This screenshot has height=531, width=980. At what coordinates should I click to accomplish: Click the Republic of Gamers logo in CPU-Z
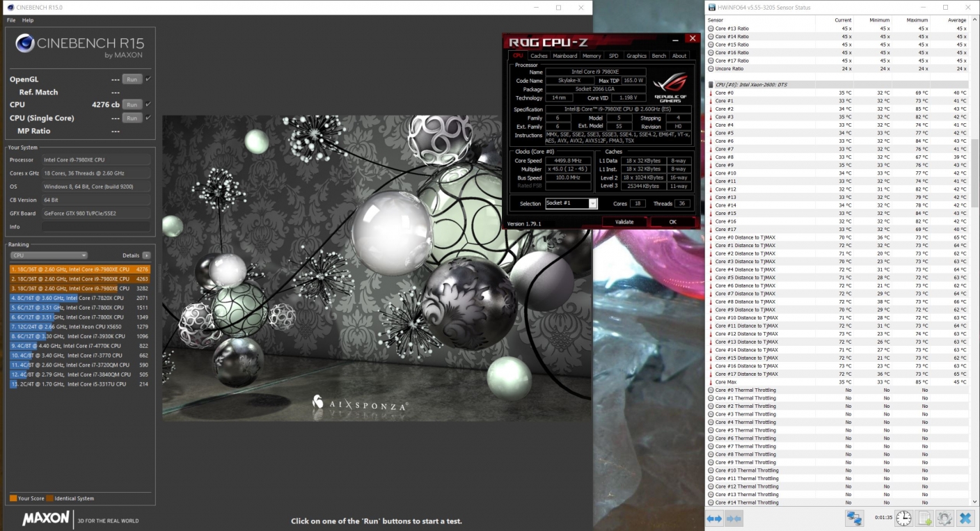[x=671, y=87]
